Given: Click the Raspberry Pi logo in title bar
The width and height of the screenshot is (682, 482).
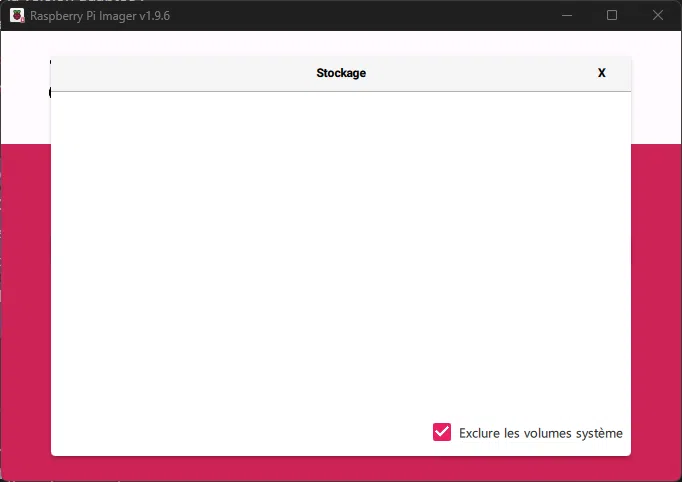Looking at the screenshot, I should (17, 15).
